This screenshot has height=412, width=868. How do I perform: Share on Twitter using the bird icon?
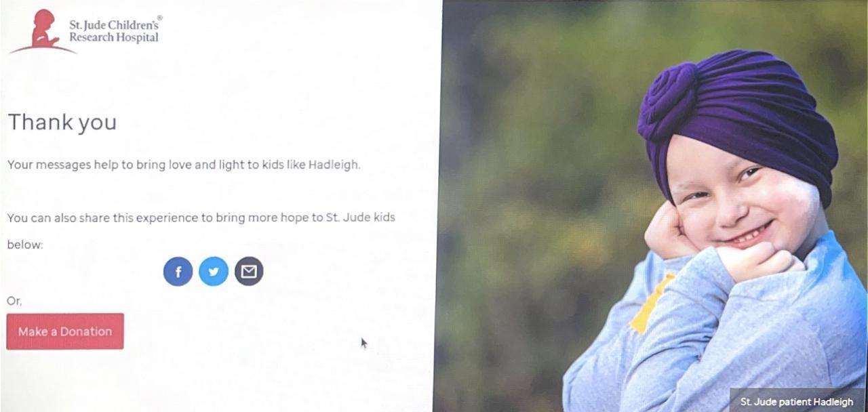pos(214,272)
